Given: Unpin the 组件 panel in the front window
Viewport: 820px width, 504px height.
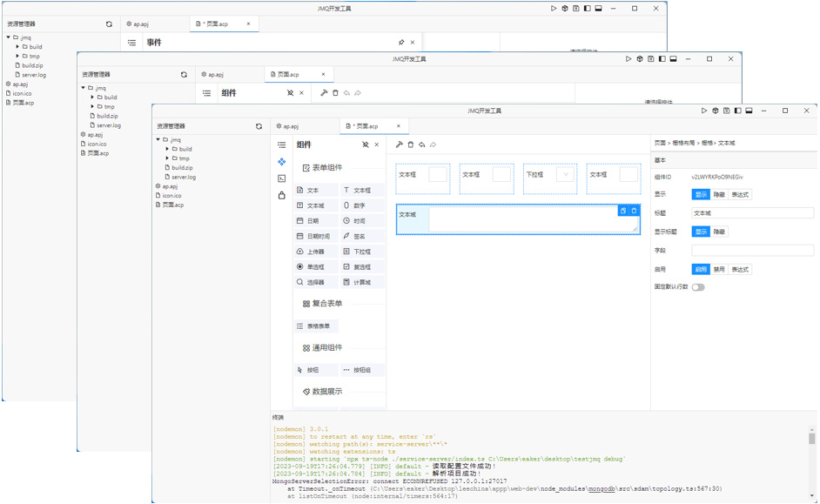Looking at the screenshot, I should (366, 144).
